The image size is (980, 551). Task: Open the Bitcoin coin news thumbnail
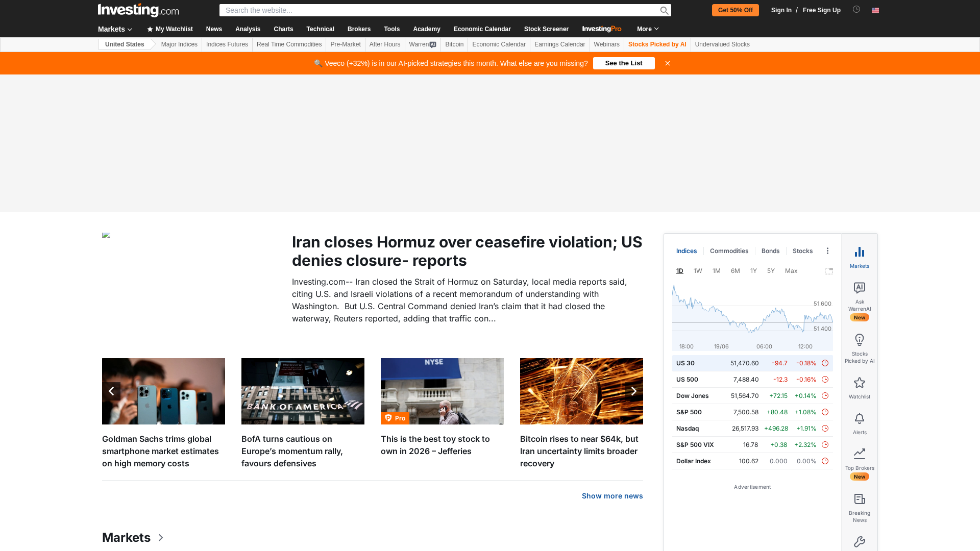point(581,391)
